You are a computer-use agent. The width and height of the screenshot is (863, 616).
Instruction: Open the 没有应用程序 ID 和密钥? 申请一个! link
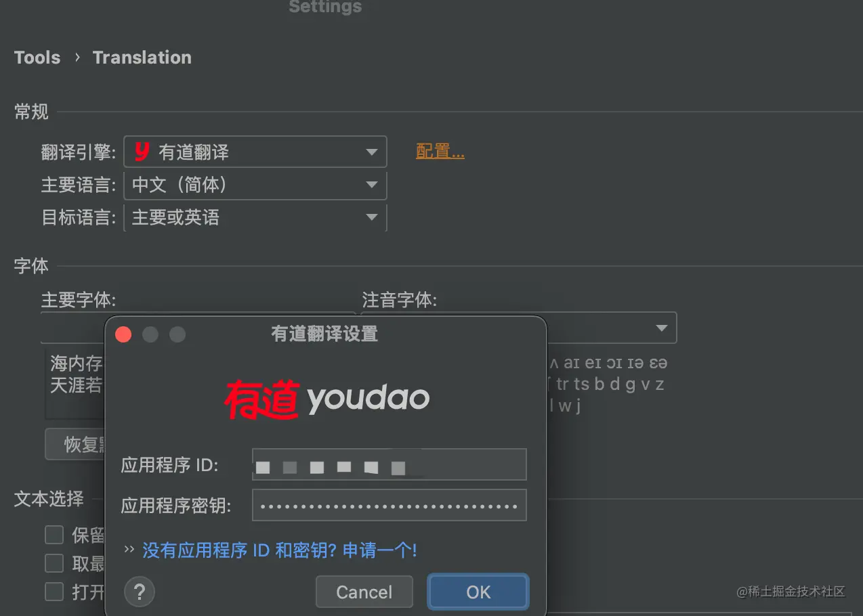click(x=279, y=550)
